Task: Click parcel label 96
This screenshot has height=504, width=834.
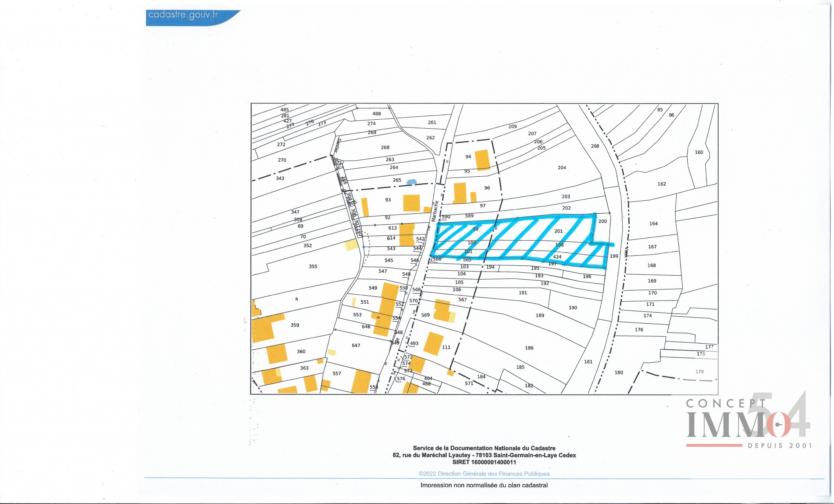Action: click(487, 188)
